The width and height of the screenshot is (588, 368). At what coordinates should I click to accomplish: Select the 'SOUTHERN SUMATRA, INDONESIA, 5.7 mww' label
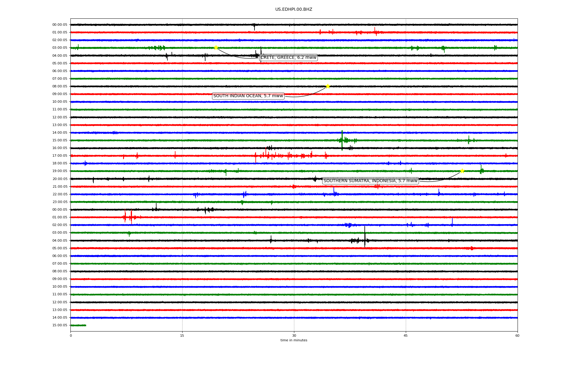tap(371, 181)
